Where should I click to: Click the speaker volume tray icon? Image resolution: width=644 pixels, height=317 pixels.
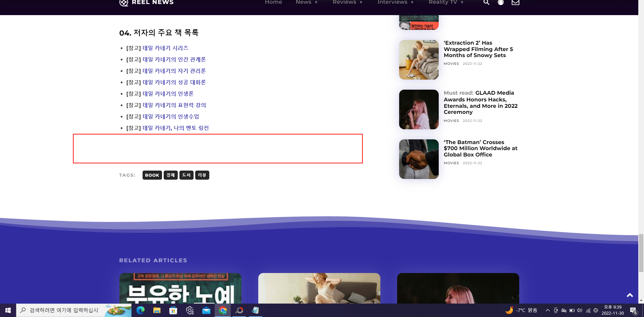580,310
